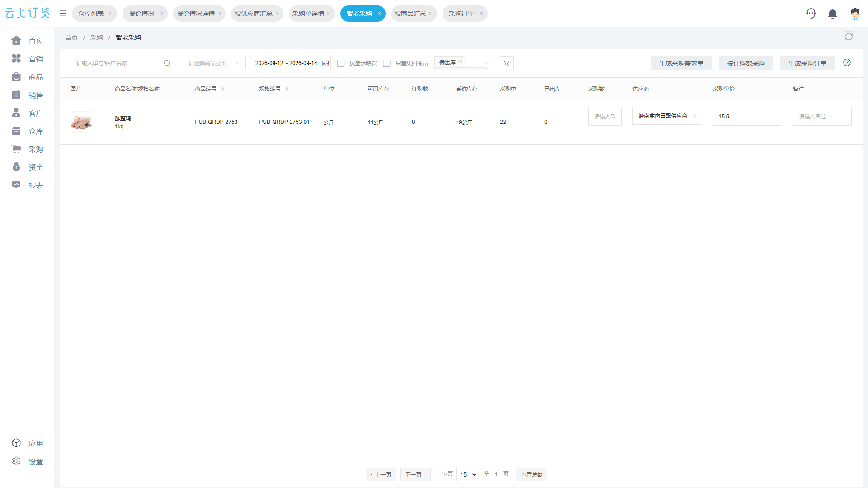Open 应用 in sidebar
This screenshot has width=868, height=488.
pyautogui.click(x=27, y=443)
